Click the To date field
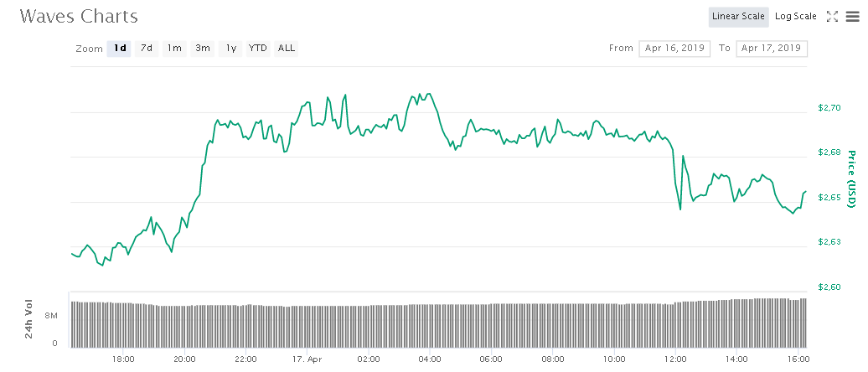 click(771, 49)
